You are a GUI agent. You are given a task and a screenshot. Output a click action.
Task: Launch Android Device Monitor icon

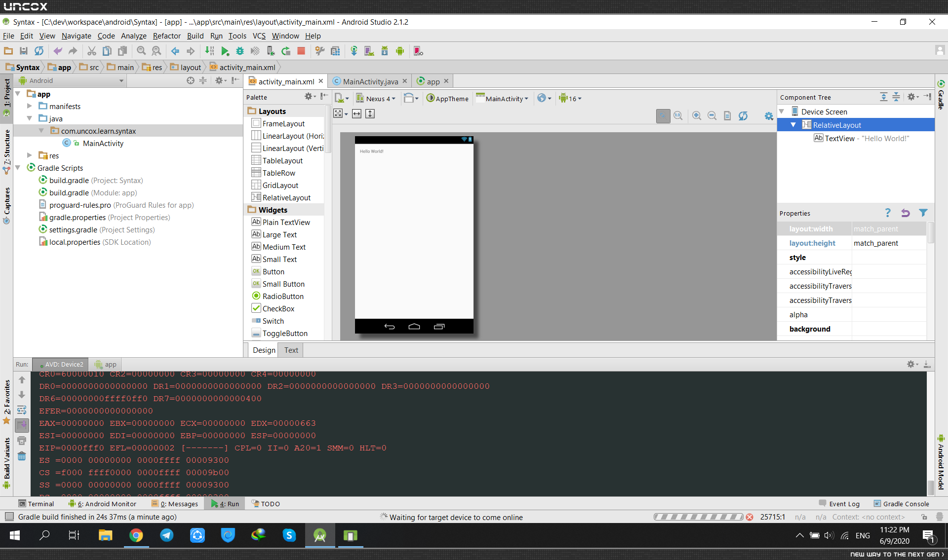pos(400,51)
